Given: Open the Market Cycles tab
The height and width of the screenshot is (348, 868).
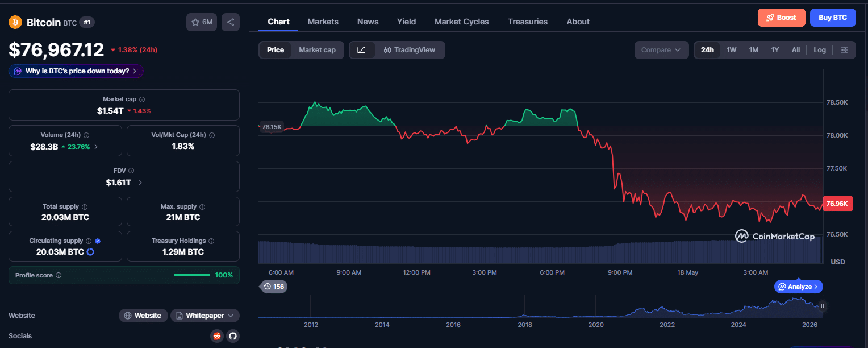Looking at the screenshot, I should click(x=461, y=22).
